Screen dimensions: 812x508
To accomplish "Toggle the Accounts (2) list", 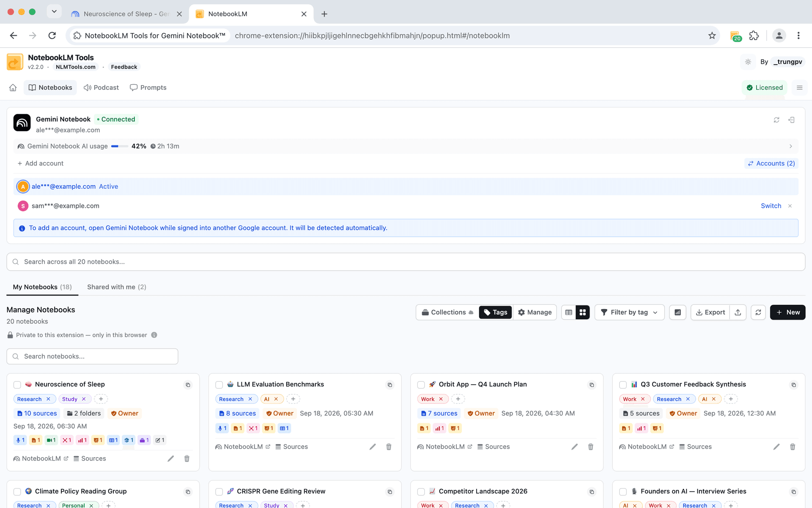I will (x=771, y=163).
